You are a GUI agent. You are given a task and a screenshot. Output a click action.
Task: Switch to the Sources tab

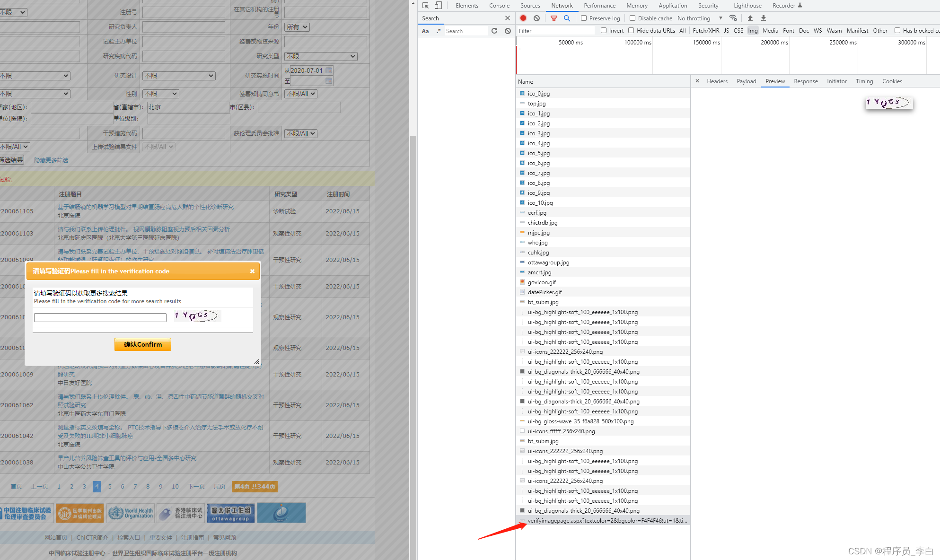[x=530, y=6]
